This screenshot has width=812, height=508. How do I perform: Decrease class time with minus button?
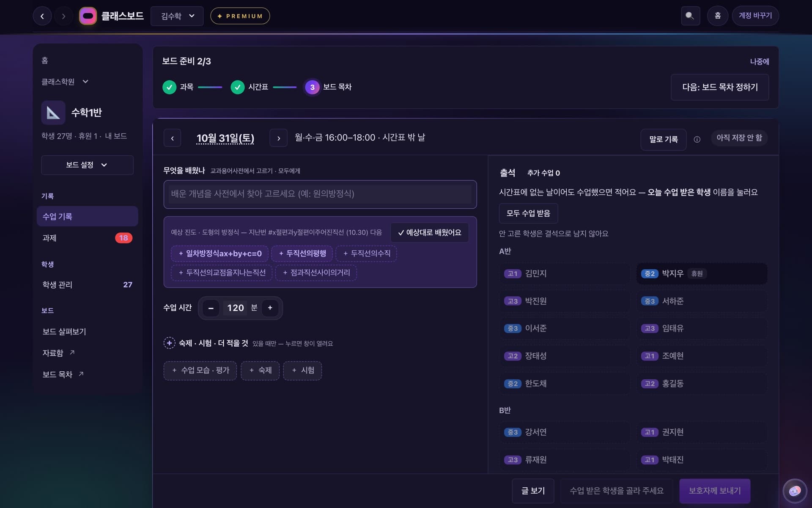(211, 308)
